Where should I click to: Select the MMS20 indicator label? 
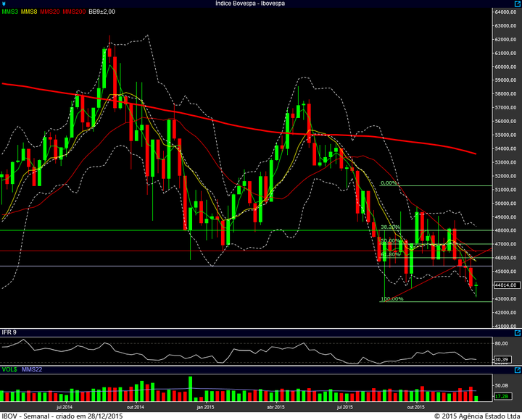(50, 12)
